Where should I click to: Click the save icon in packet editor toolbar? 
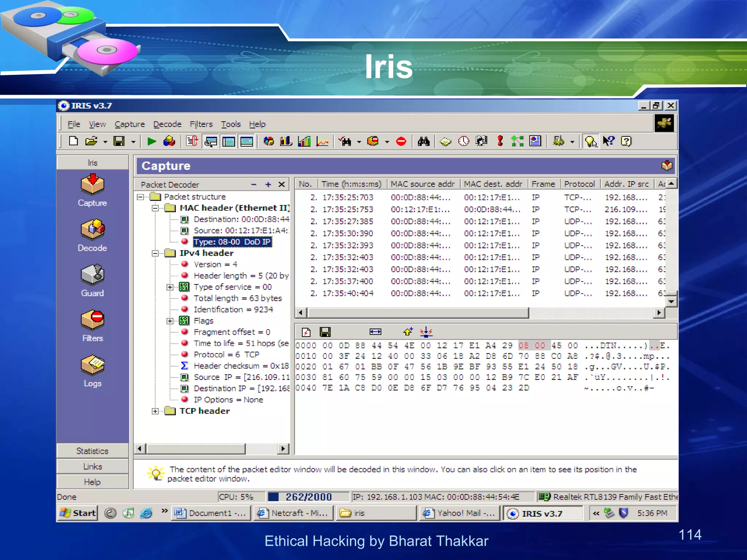coord(325,332)
